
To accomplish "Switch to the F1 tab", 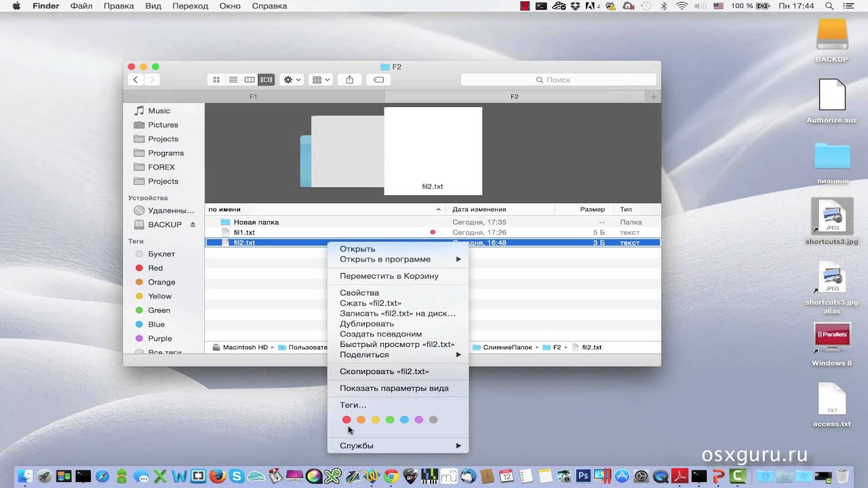I will click(x=254, y=97).
